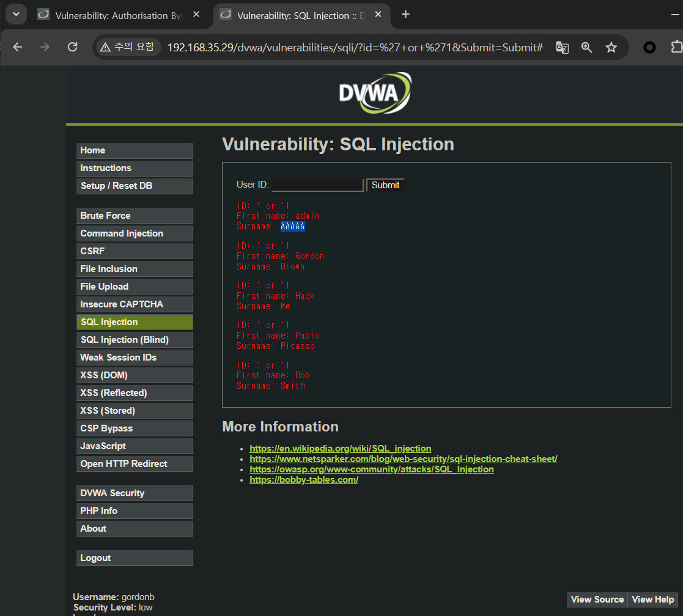Bookmark this page with the star icon
683x616 pixels.
[611, 47]
